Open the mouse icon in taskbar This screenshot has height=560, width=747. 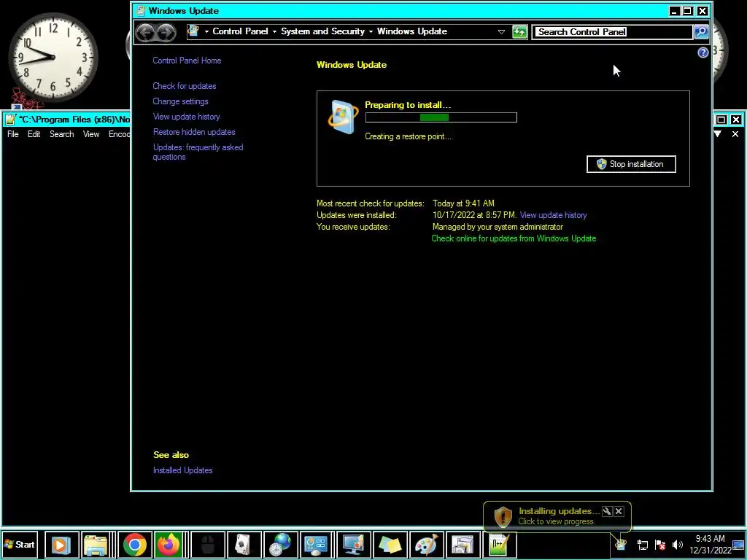208,544
